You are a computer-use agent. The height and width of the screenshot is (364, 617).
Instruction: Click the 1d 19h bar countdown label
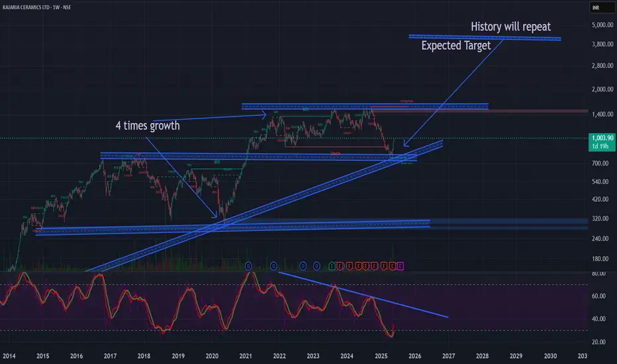coord(600,146)
